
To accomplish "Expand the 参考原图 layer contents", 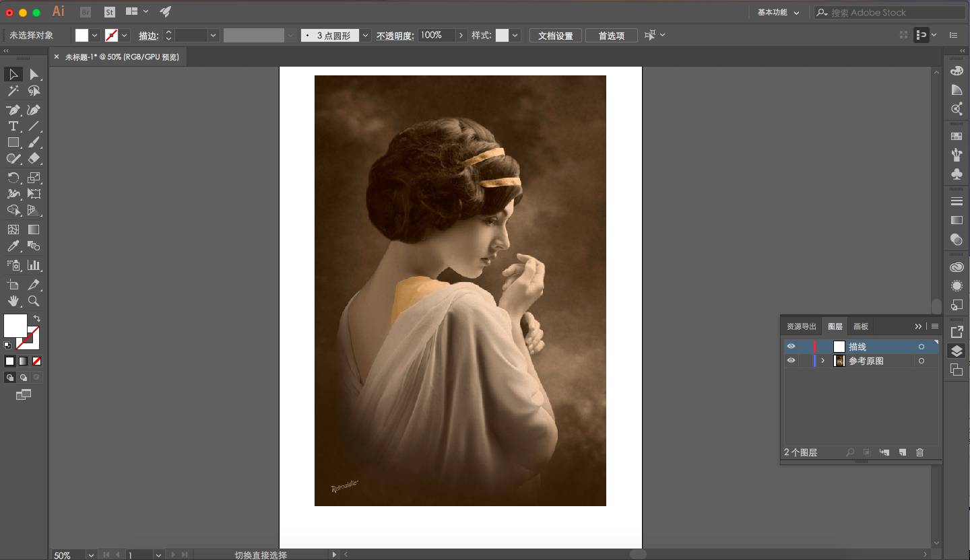I will tap(822, 361).
